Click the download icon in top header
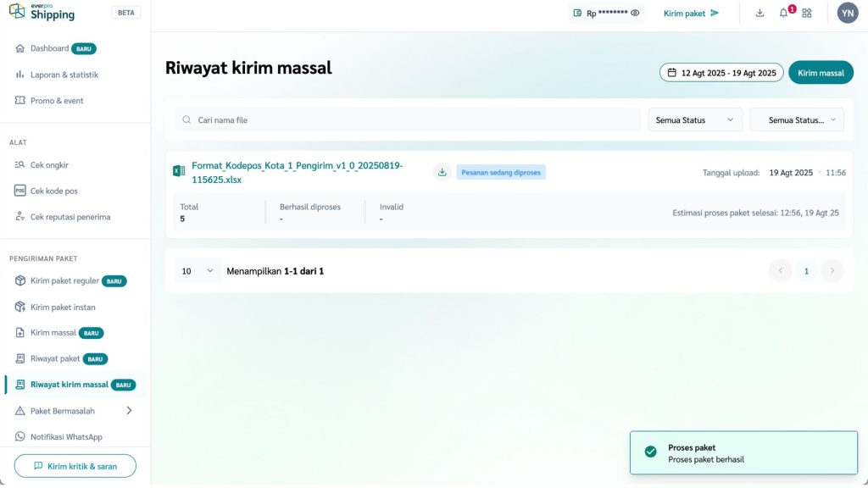 (759, 13)
